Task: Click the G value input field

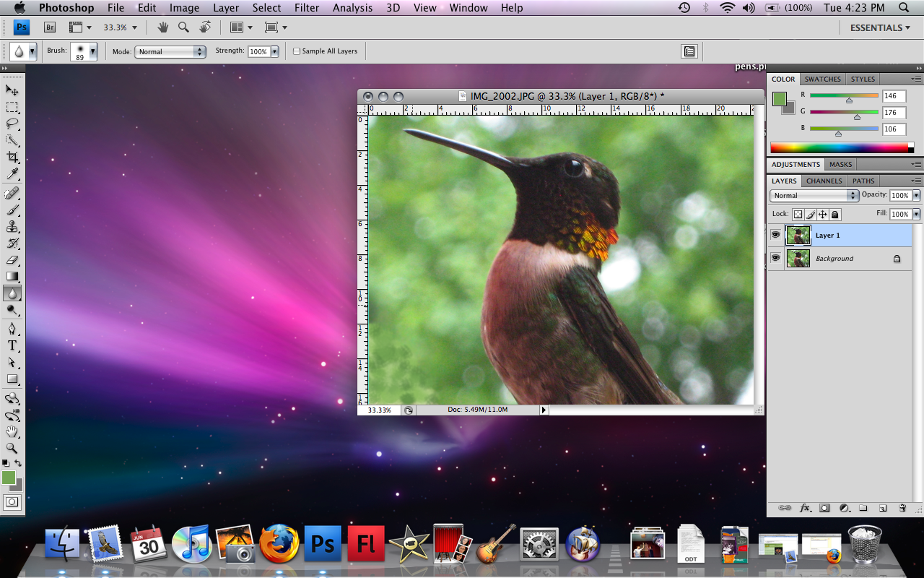Action: pos(894,113)
